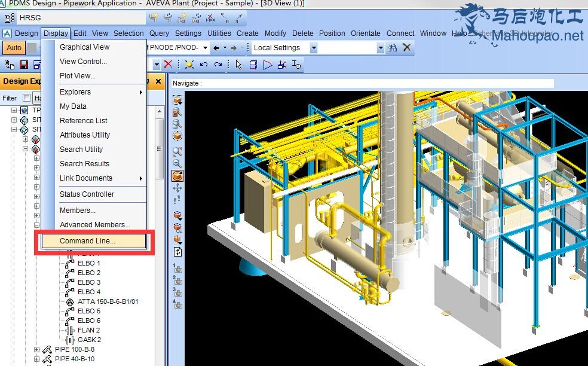Select Attributes Utility from Display menu

[x=85, y=135]
